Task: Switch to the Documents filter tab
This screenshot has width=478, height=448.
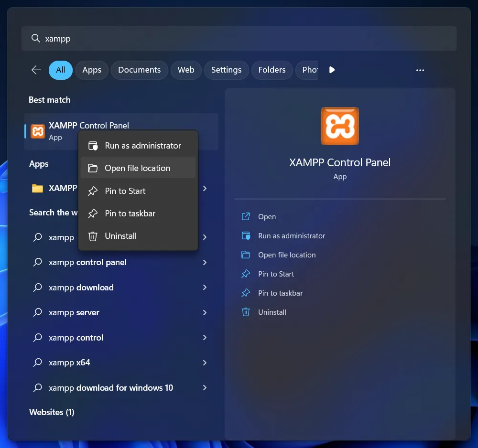Action: [139, 70]
